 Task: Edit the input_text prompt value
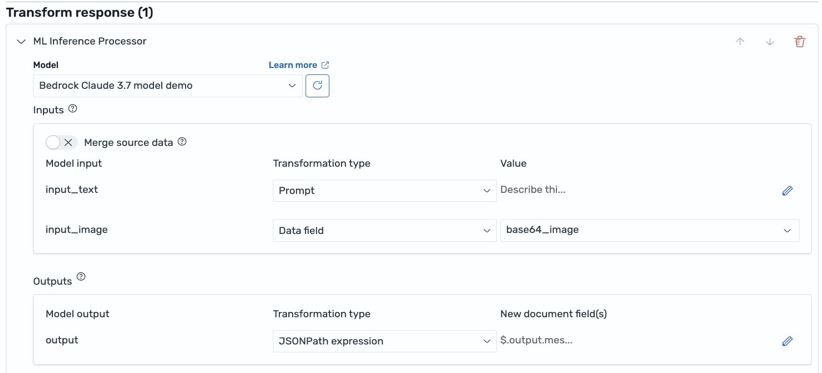[787, 191]
